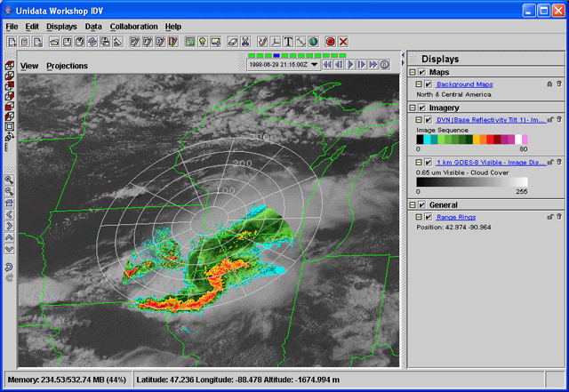Click the home view icon on left toolbar
569x392 pixels.
coord(9,203)
